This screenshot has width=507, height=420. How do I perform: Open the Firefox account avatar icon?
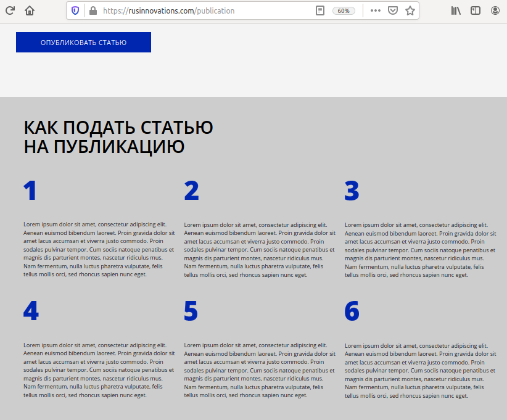495,10
